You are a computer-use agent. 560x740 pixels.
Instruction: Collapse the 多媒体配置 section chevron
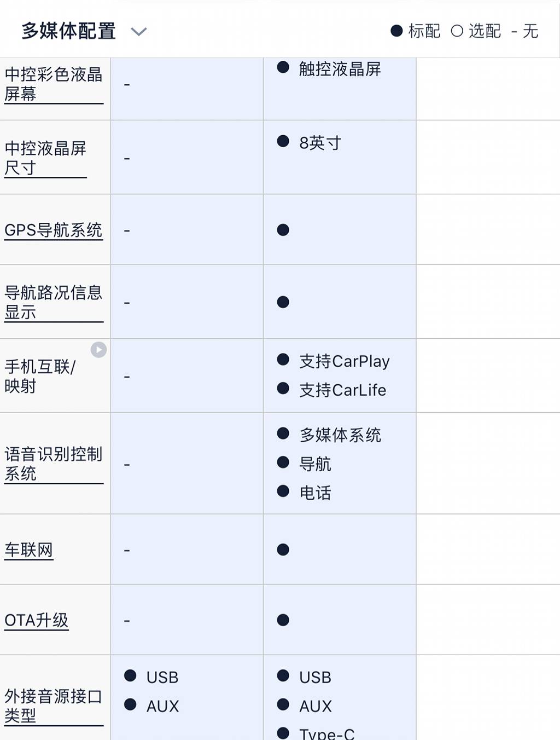[x=139, y=32]
